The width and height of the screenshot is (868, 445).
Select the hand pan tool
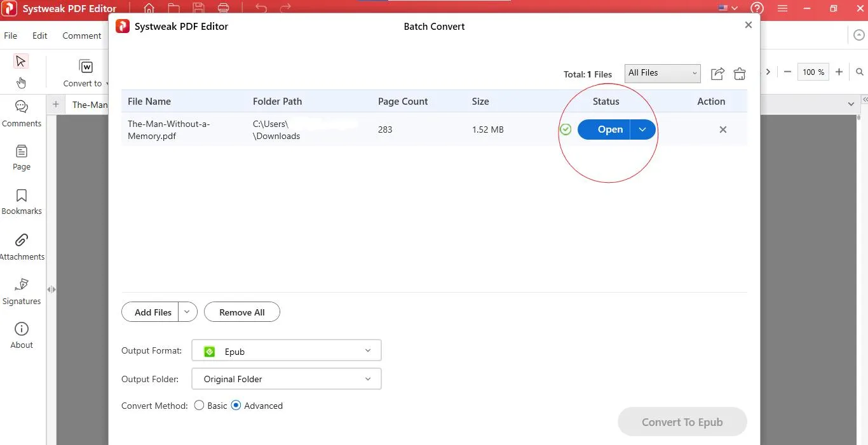point(21,83)
